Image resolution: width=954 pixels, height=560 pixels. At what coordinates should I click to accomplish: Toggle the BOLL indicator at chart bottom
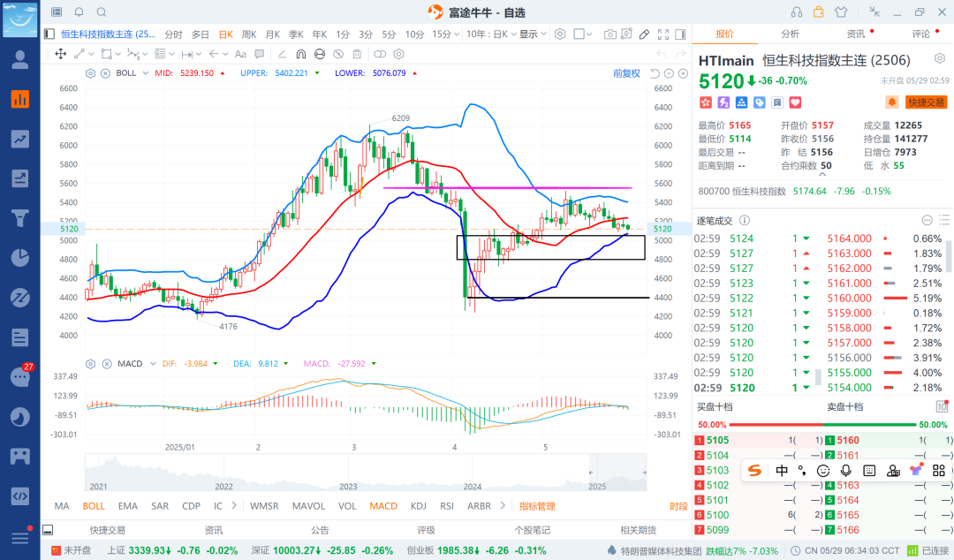(94, 506)
